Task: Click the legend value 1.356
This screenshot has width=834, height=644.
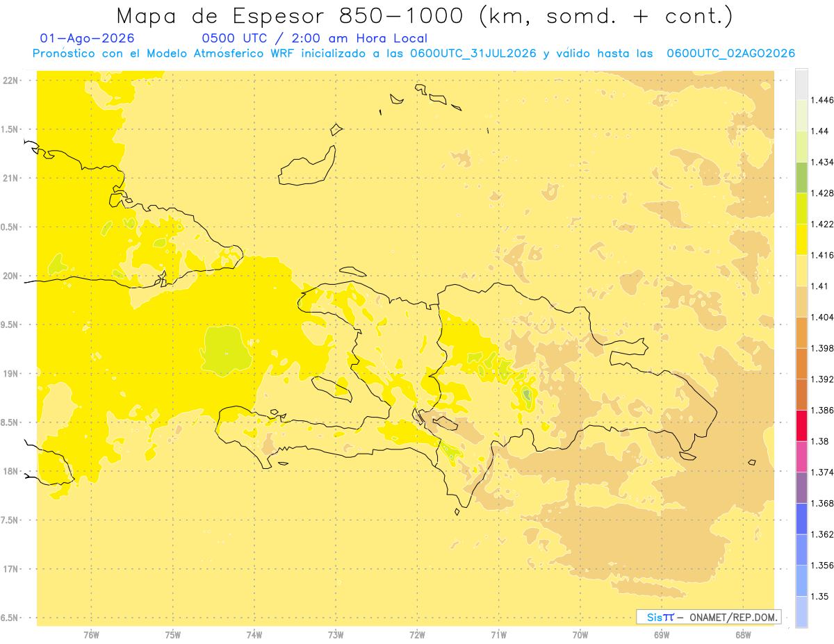Action: [x=821, y=565]
